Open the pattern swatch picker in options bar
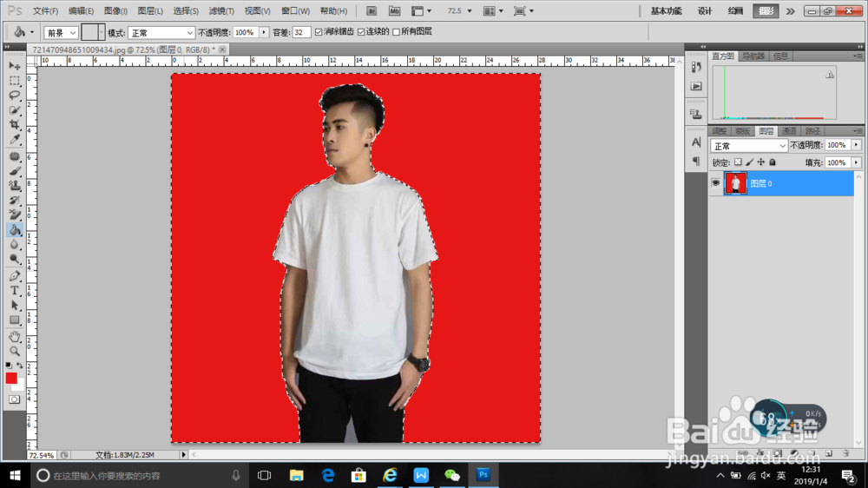This screenshot has height=488, width=868. (x=93, y=32)
